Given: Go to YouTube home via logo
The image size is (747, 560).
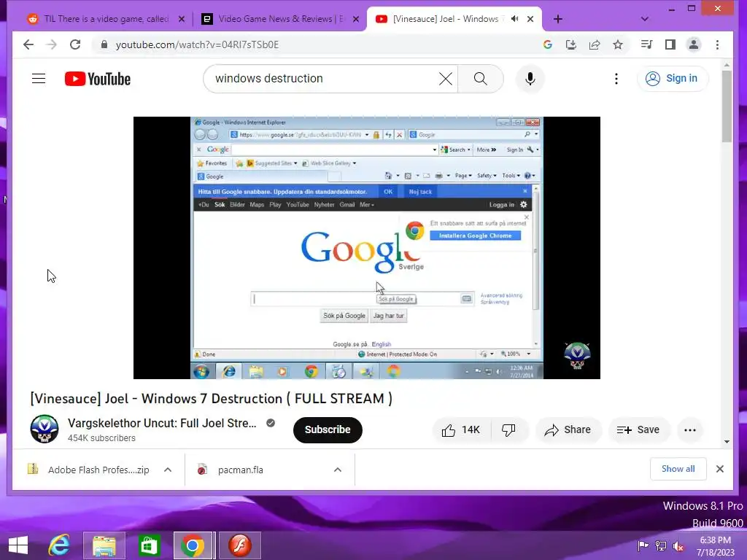Looking at the screenshot, I should (x=98, y=79).
